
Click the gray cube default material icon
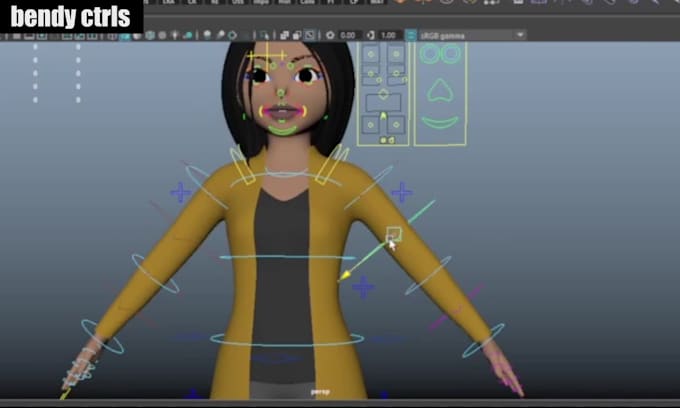pyautogui.click(x=149, y=35)
